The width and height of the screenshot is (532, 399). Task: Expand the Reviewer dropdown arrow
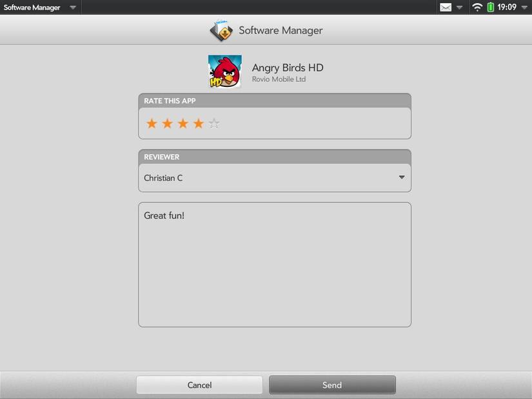pos(402,177)
